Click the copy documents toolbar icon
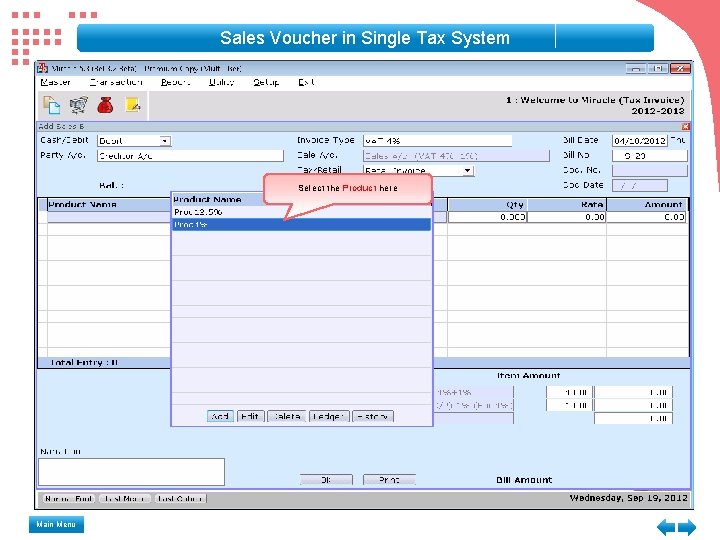The height and width of the screenshot is (540, 720). [x=51, y=105]
